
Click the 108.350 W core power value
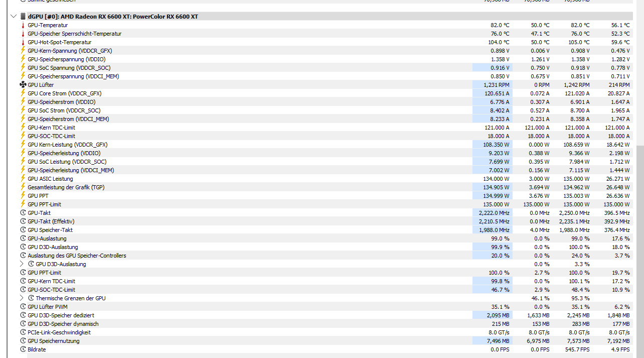pyautogui.click(x=497, y=145)
